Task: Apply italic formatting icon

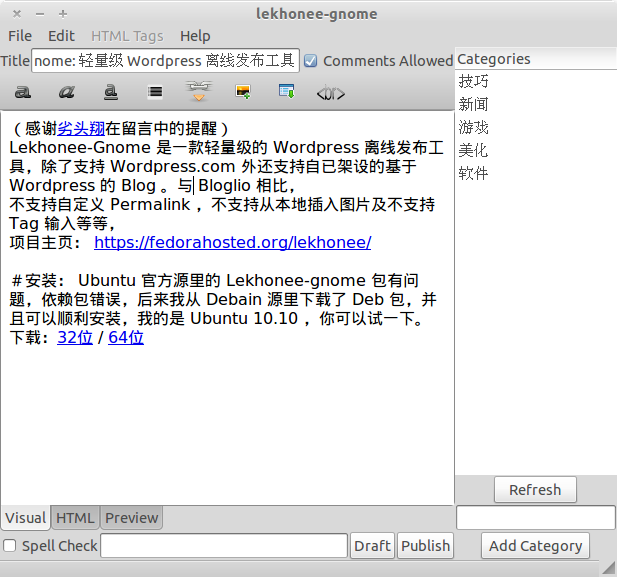Action: point(67,92)
